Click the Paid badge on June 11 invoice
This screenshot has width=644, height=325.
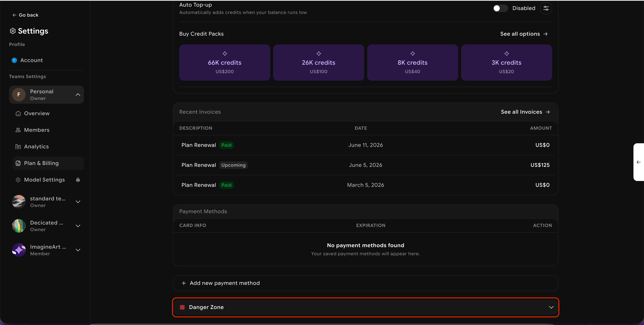[x=227, y=145]
